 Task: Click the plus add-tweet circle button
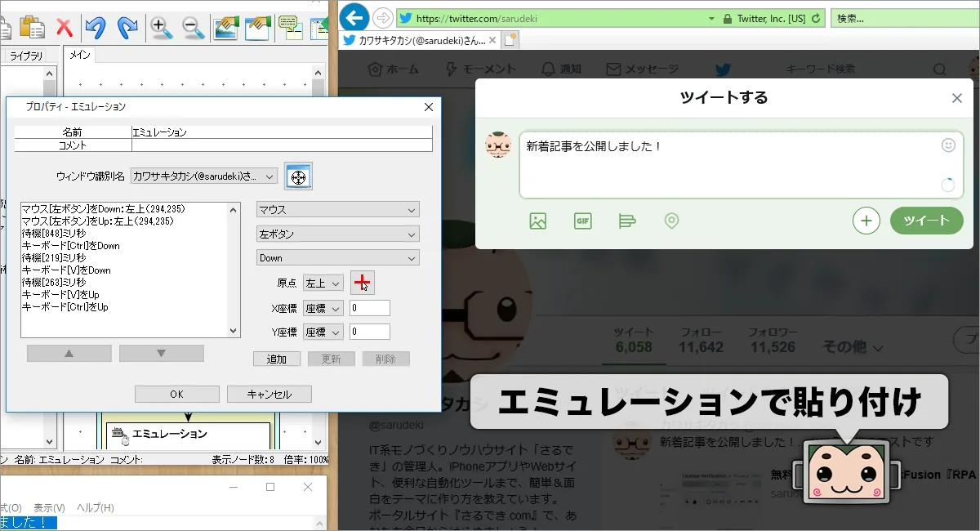[866, 221]
